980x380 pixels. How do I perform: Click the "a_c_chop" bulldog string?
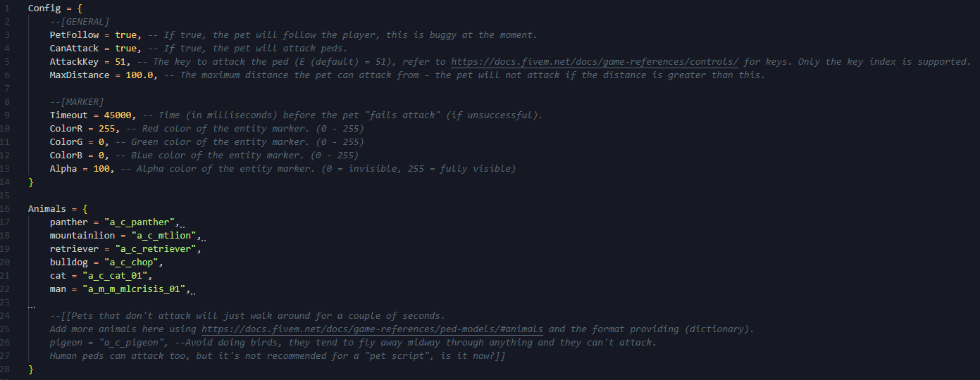pos(133,262)
